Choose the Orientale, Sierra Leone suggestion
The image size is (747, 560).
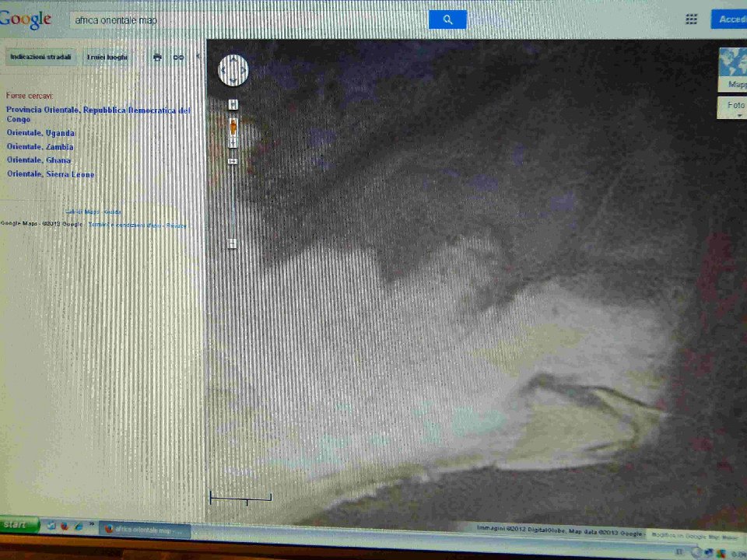click(x=51, y=174)
